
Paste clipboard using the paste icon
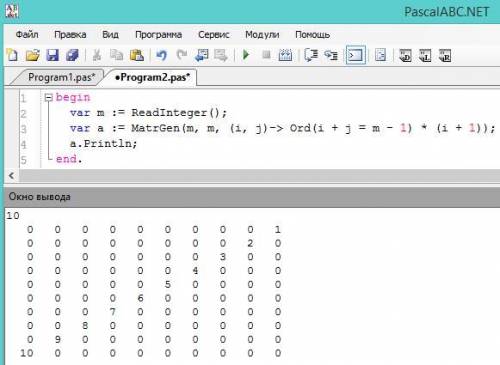pyautogui.click(x=137, y=55)
